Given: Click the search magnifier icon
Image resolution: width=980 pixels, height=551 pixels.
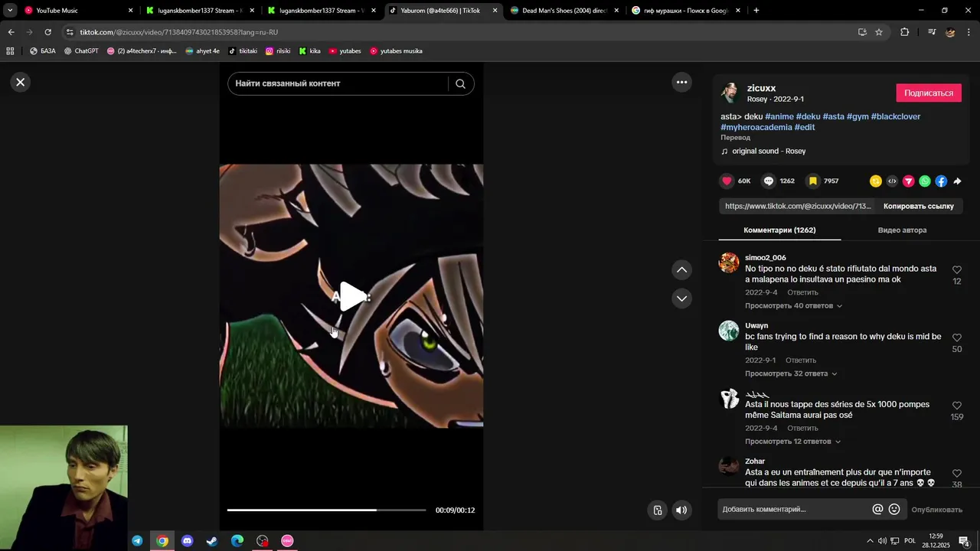Looking at the screenshot, I should (x=460, y=83).
